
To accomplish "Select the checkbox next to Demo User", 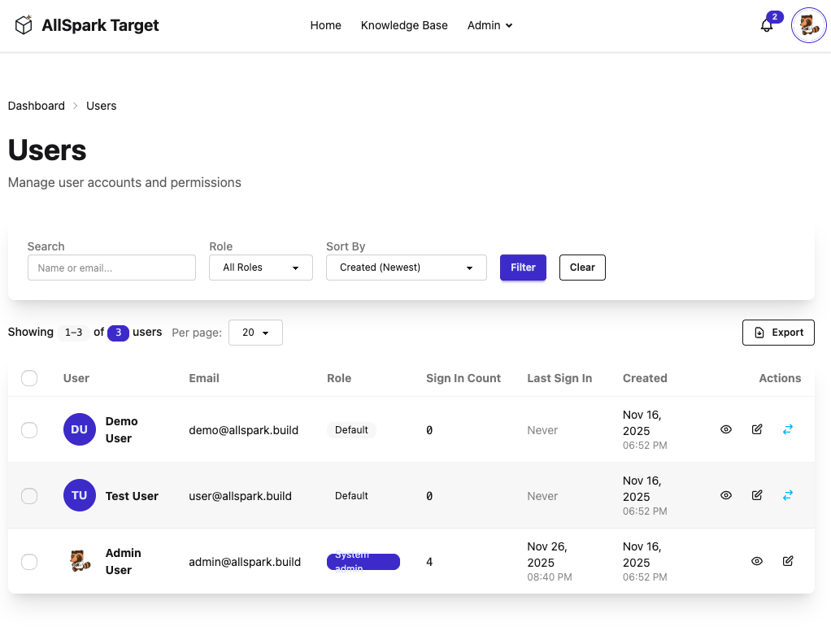I will pos(29,429).
